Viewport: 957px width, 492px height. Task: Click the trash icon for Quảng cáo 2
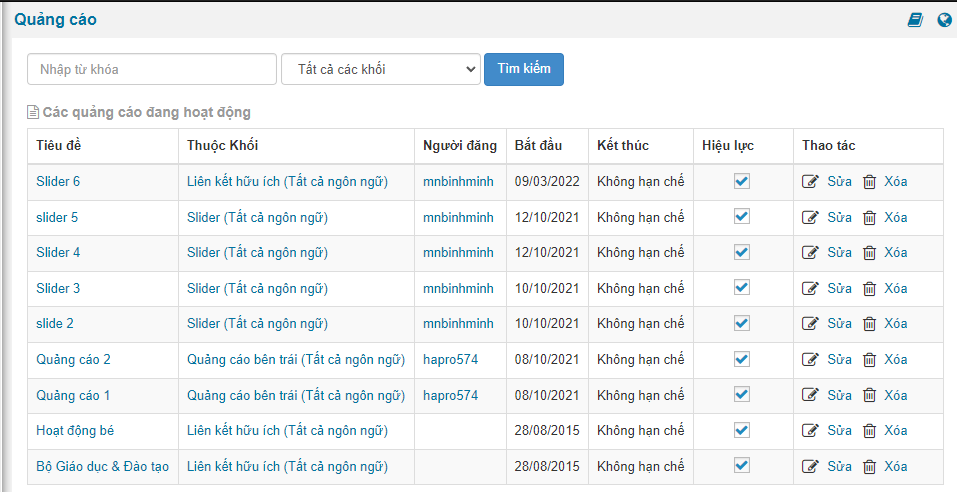pos(869,360)
